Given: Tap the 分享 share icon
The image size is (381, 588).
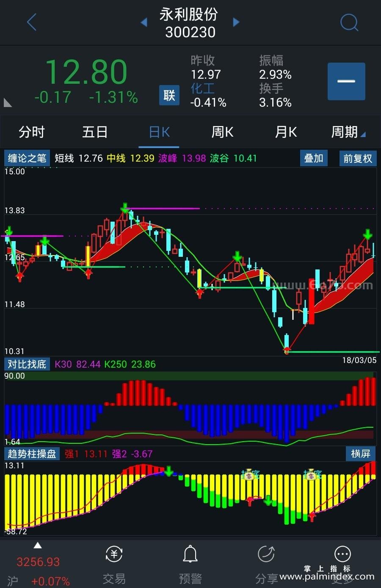Looking at the screenshot, I should pos(266,565).
